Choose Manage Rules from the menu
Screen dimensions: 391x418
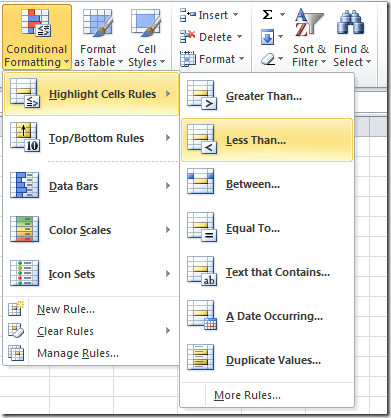tap(78, 353)
